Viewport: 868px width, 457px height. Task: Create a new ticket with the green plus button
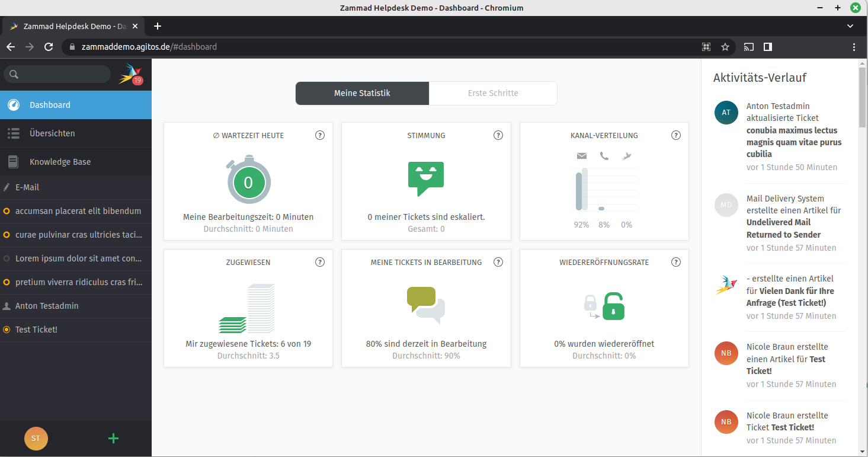tap(113, 439)
